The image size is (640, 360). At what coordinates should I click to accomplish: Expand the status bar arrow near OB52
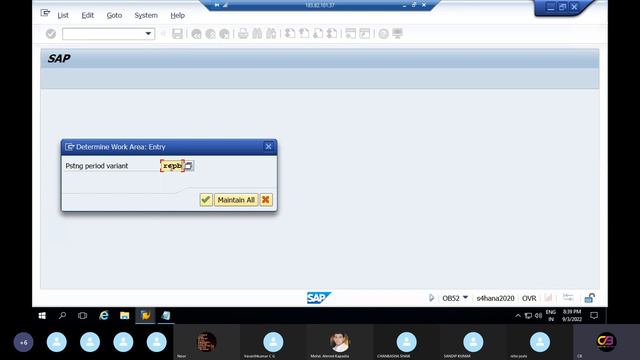431,298
